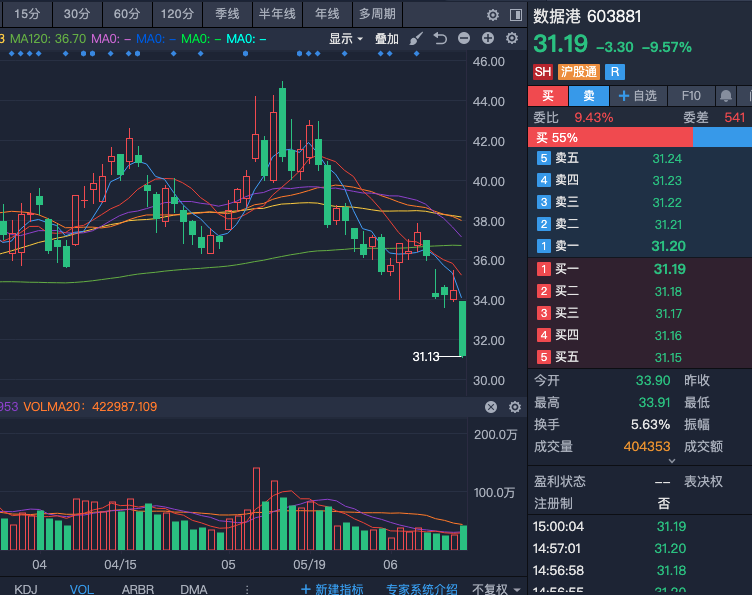The width and height of the screenshot is (752, 595).
Task: Add stock to 自选 watchlist
Action: click(x=638, y=96)
